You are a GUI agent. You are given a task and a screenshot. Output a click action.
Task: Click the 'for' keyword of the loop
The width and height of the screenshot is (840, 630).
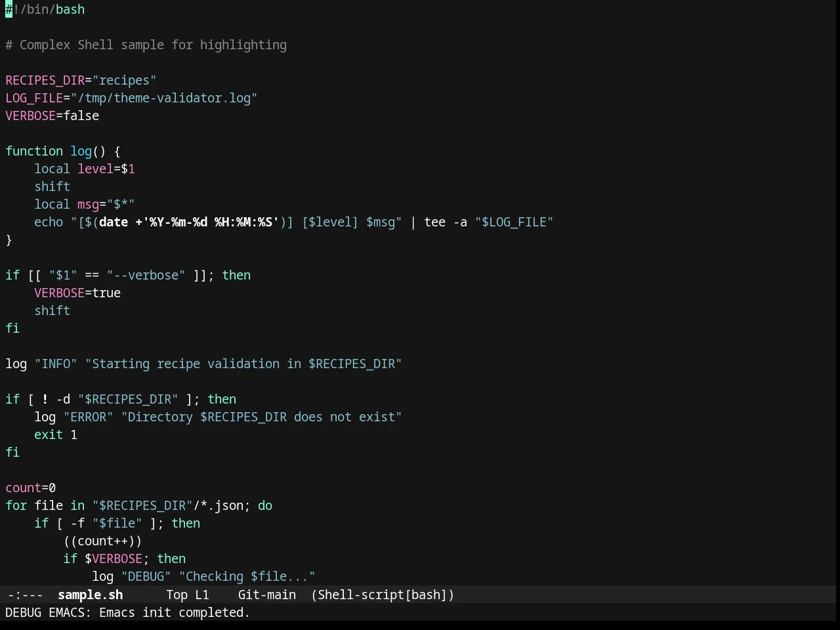click(16, 505)
